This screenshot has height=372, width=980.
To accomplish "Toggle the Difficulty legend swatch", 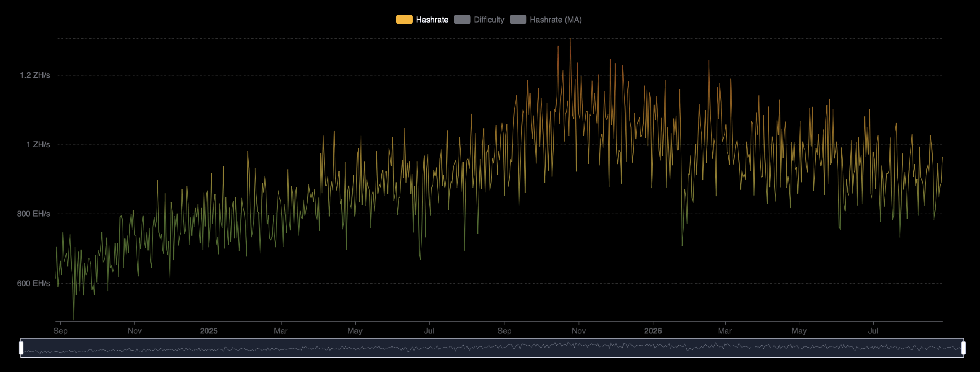I will click(462, 20).
